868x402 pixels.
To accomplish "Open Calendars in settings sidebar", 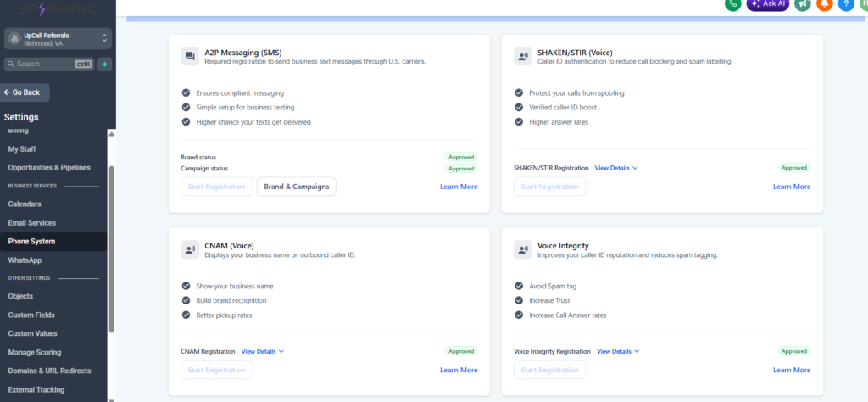I will tap(25, 204).
